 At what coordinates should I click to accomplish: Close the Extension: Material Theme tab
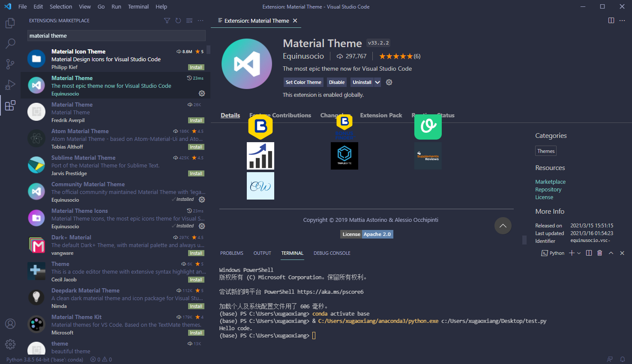coord(295,21)
